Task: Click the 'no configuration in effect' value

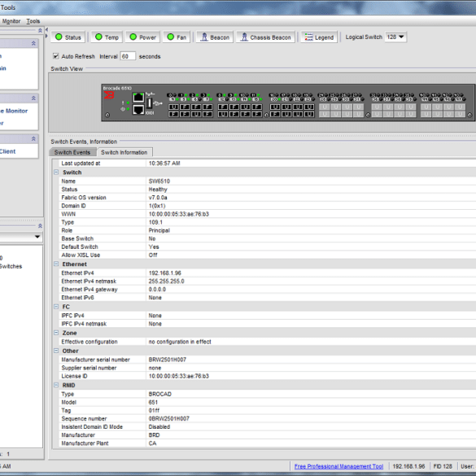Action: (180, 342)
